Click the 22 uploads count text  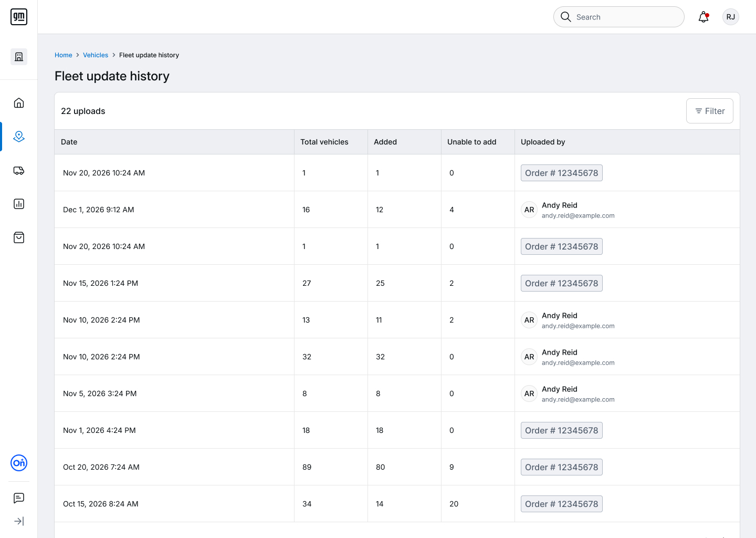[x=83, y=111]
